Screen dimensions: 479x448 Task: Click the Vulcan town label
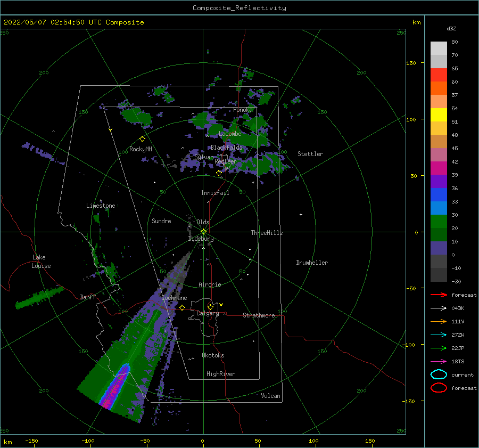tap(270, 396)
